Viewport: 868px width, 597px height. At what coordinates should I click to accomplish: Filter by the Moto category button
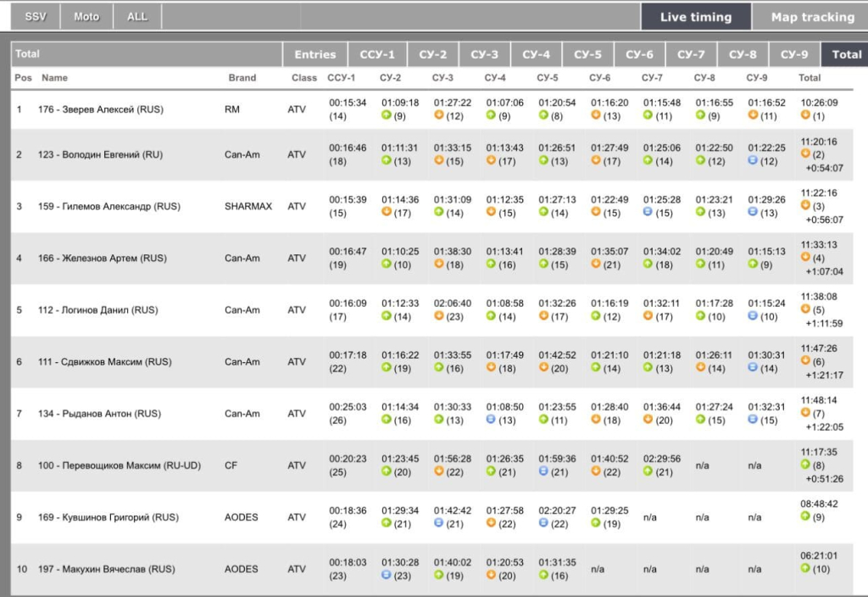pos(86,17)
